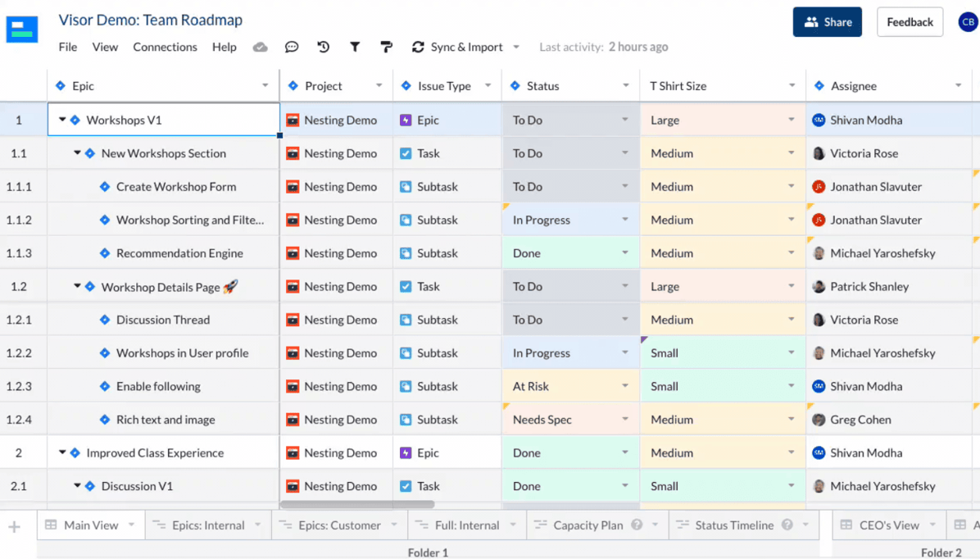
Task: Switch to the Status Timeline tab
Action: click(x=733, y=525)
